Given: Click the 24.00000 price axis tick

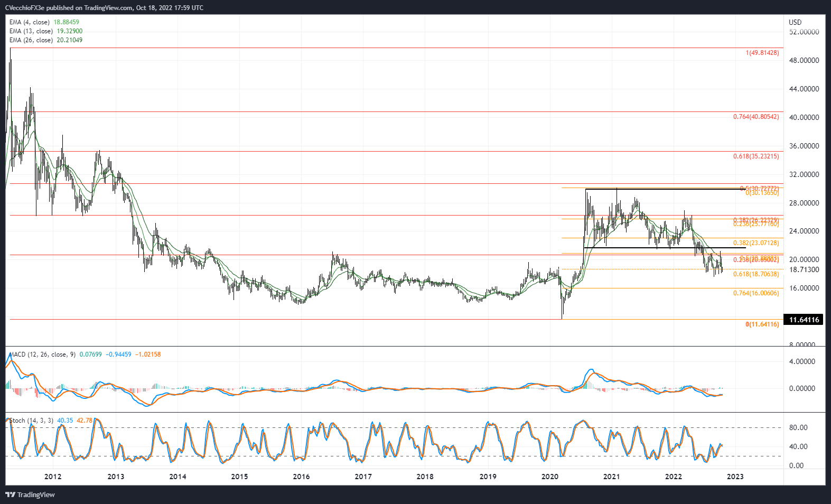Looking at the screenshot, I should click(804, 231).
